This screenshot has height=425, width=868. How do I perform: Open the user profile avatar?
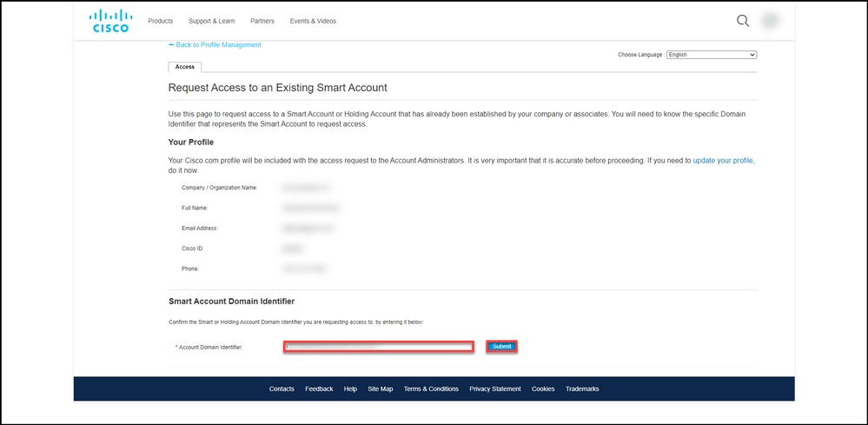click(x=771, y=21)
